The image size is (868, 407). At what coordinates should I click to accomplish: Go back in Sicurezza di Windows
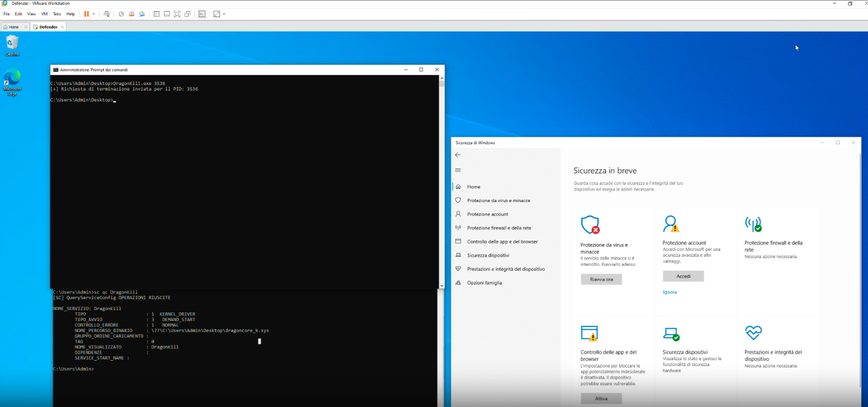click(x=458, y=155)
